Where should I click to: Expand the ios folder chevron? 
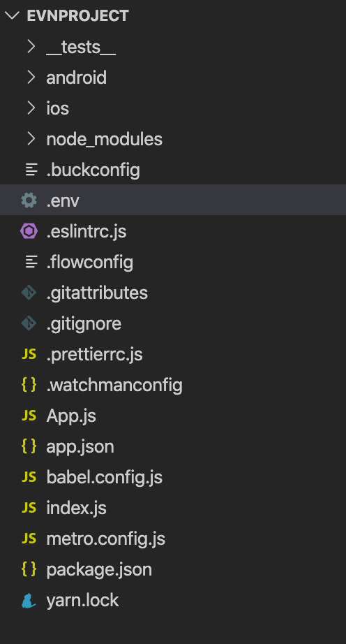[x=31, y=108]
